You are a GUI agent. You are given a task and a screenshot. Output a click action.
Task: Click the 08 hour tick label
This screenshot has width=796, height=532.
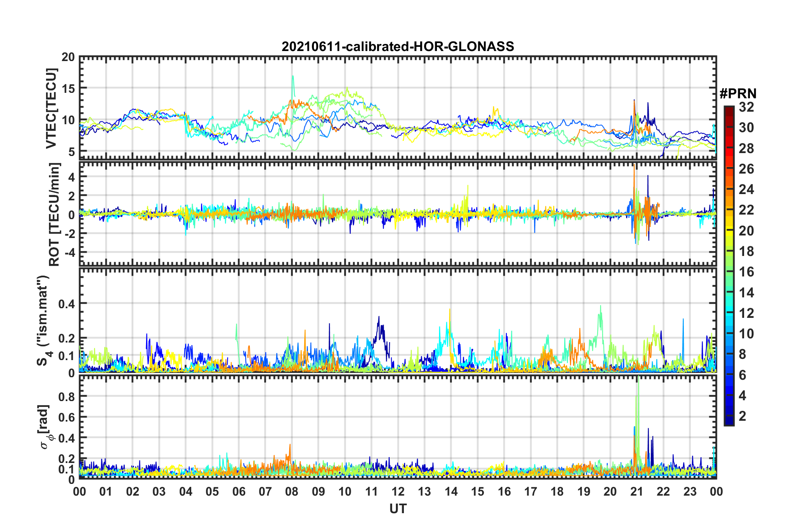pyautogui.click(x=292, y=491)
